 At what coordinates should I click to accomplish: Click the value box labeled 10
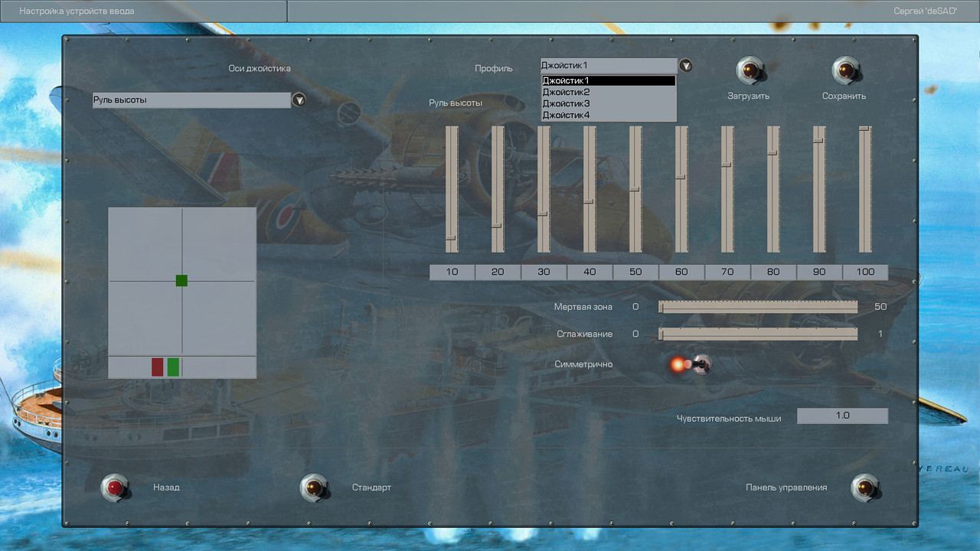[452, 272]
